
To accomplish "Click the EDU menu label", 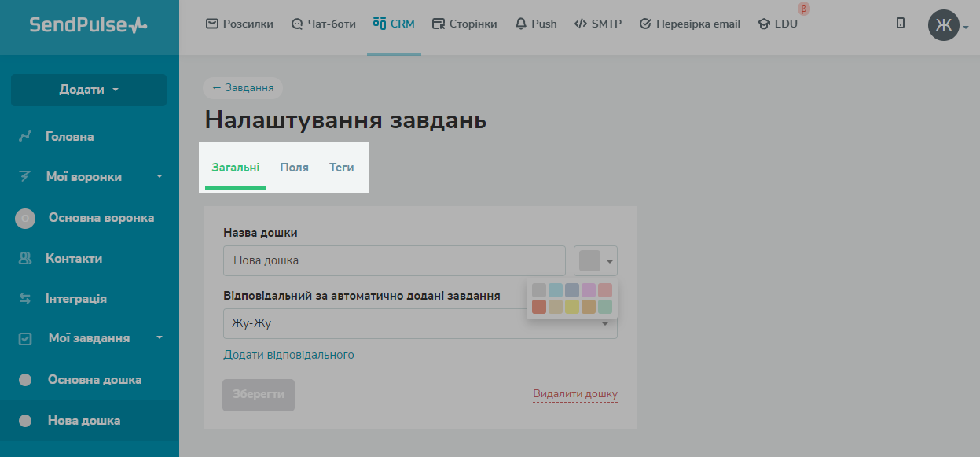I will click(x=786, y=24).
